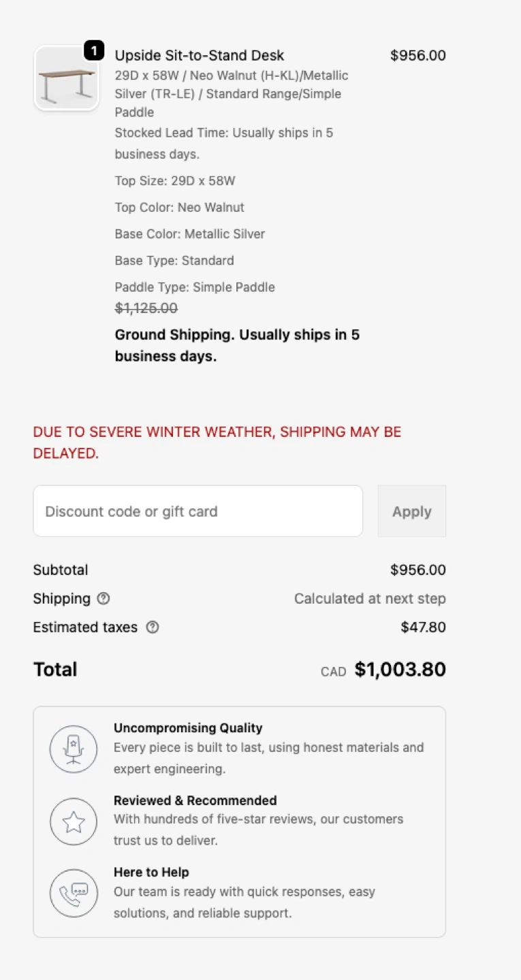Click the Reviewed & Recommended heading

click(x=195, y=800)
